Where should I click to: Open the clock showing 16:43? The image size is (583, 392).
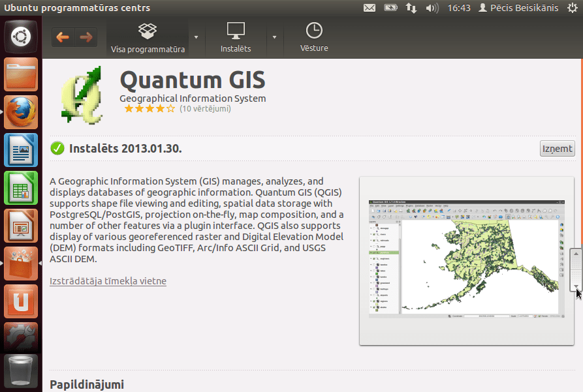tap(459, 8)
